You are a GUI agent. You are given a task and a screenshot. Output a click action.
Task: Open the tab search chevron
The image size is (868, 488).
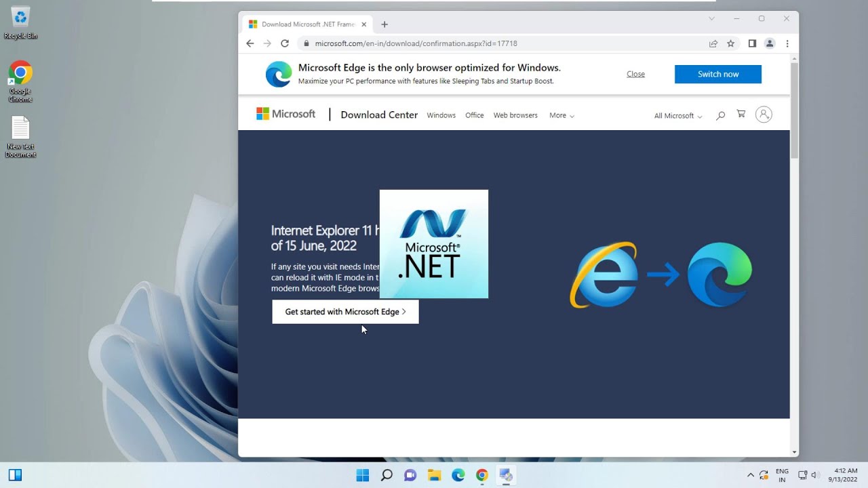[711, 19]
